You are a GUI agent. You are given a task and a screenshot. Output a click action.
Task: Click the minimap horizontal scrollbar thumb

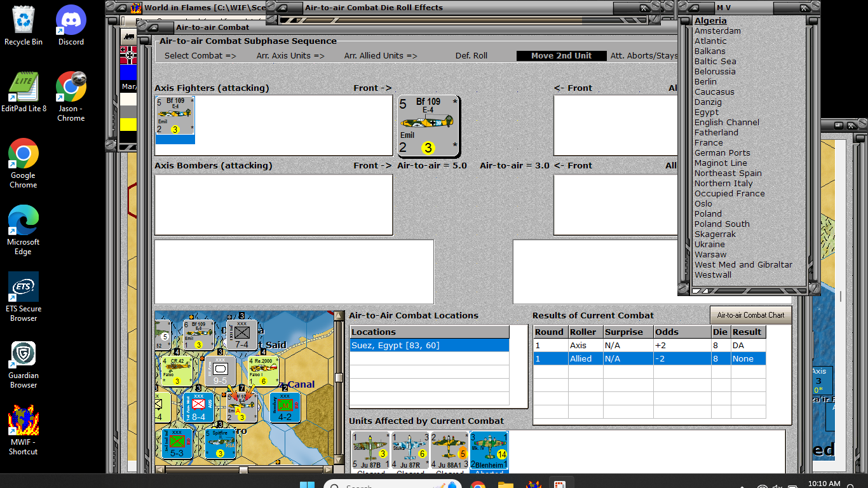pos(243,470)
